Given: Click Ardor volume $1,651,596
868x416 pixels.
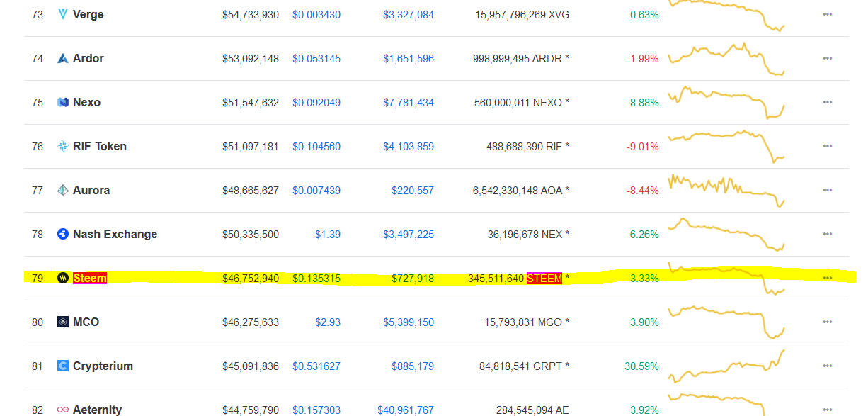Looking at the screenshot, I should [409, 58].
